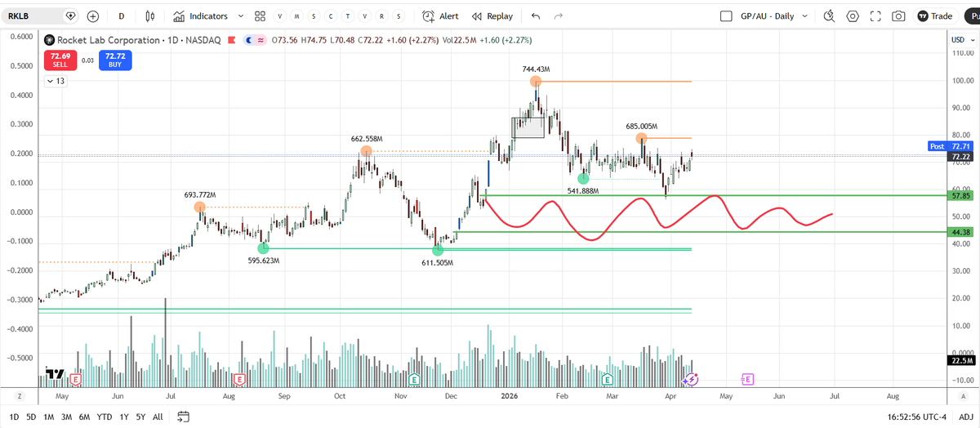Open the Indicators dialog
Screen dimensions: 980x428
coord(200,16)
